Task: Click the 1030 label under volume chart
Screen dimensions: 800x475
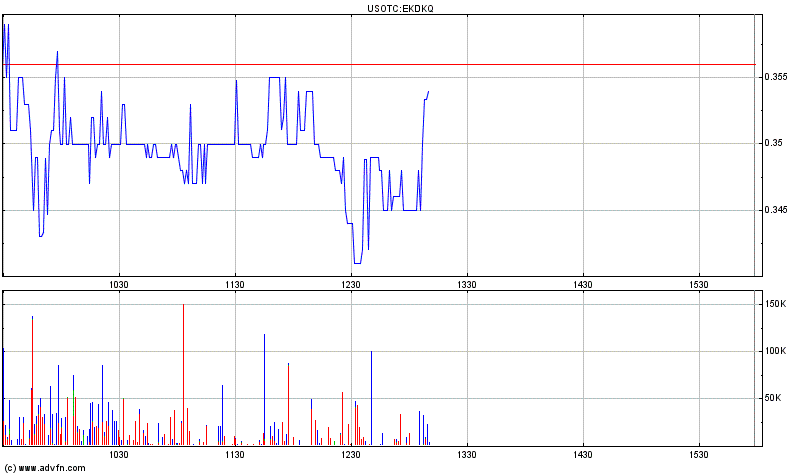Action: pos(119,455)
